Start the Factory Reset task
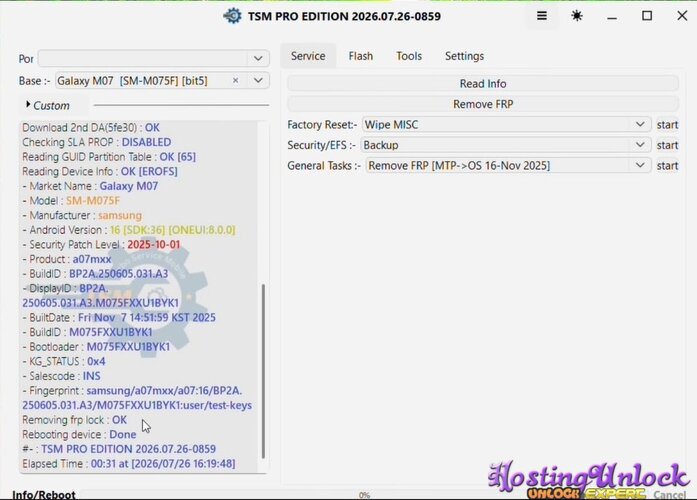Viewport: 697px width, 500px height. [x=667, y=125]
